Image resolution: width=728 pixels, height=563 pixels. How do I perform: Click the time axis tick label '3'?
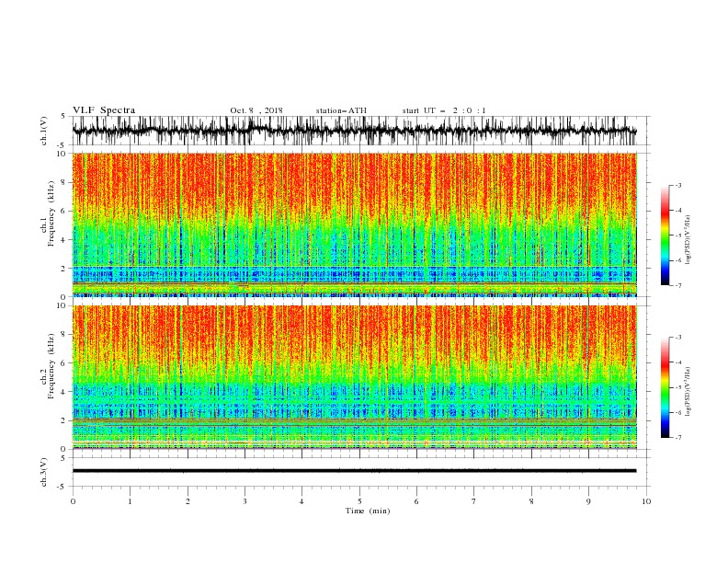pos(245,501)
